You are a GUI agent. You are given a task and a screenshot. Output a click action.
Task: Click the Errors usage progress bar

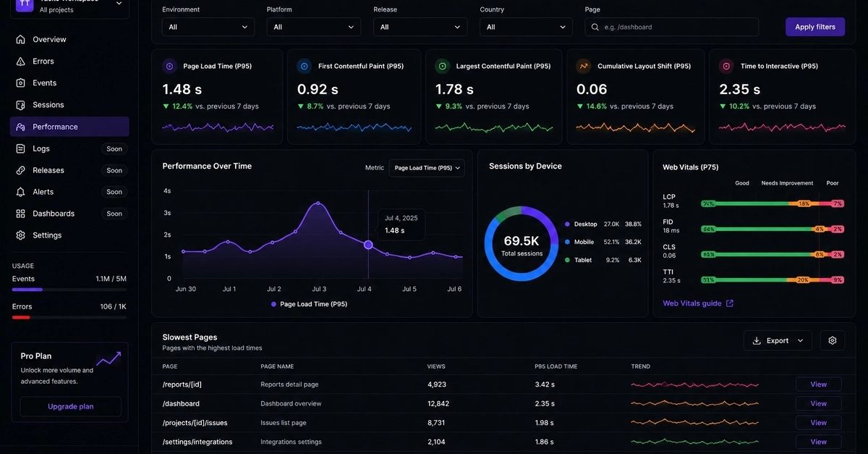tap(69, 317)
